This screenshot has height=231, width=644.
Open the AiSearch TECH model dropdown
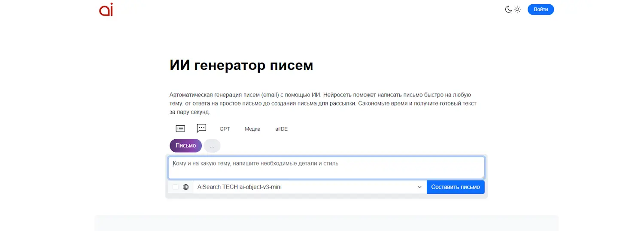tap(305, 187)
